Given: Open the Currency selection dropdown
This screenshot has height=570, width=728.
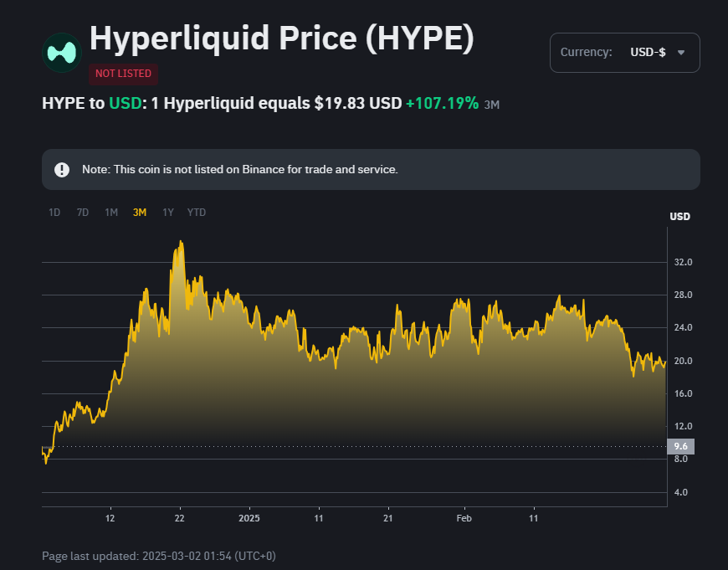Looking at the screenshot, I should pyautogui.click(x=624, y=52).
